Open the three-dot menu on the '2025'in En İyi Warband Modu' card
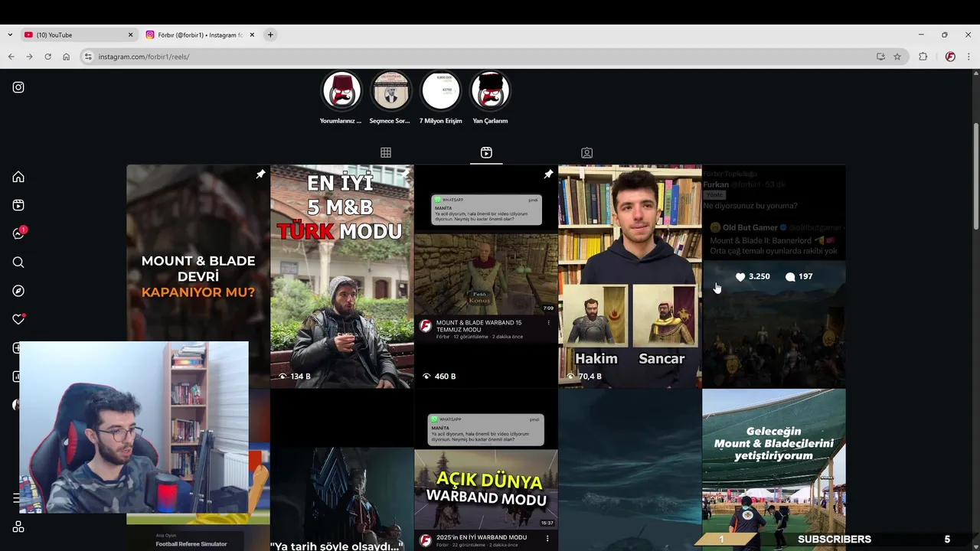 point(547,538)
